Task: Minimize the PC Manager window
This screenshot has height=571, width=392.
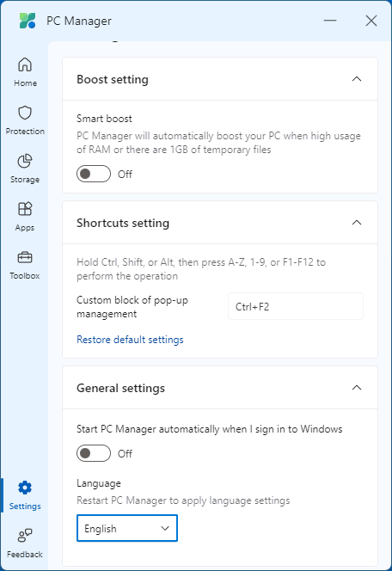Action: [330, 21]
